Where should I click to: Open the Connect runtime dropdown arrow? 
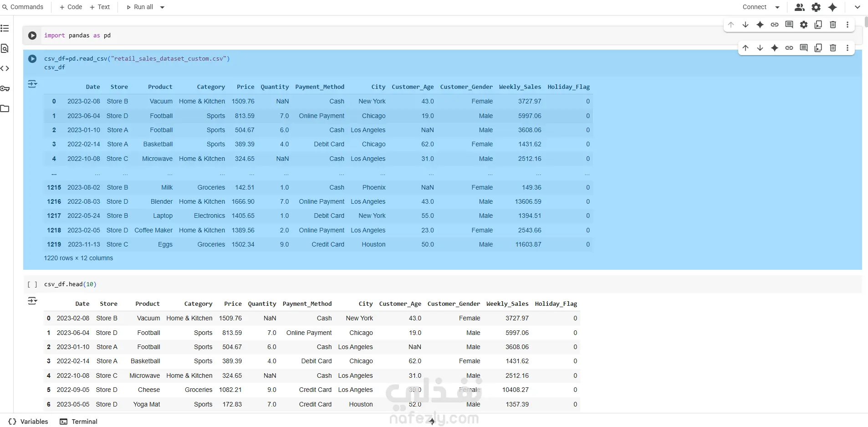click(x=777, y=7)
